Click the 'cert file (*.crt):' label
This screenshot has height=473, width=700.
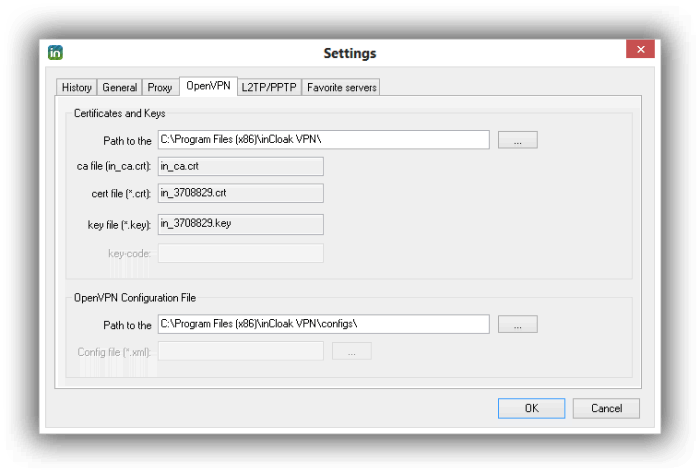pyautogui.click(x=121, y=194)
